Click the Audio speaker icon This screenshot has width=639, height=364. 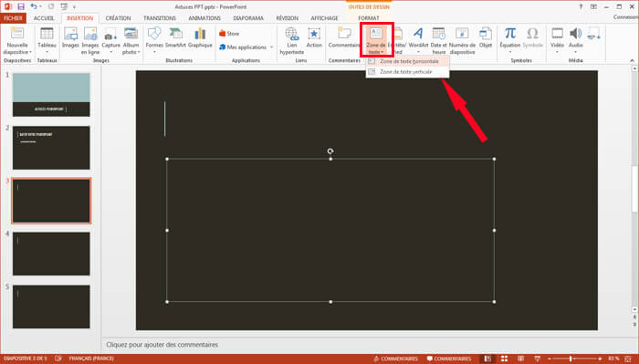coord(575,34)
